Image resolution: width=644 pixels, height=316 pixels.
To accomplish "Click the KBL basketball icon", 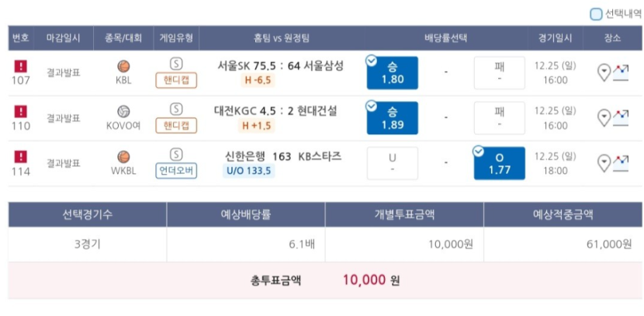I will (x=123, y=66).
